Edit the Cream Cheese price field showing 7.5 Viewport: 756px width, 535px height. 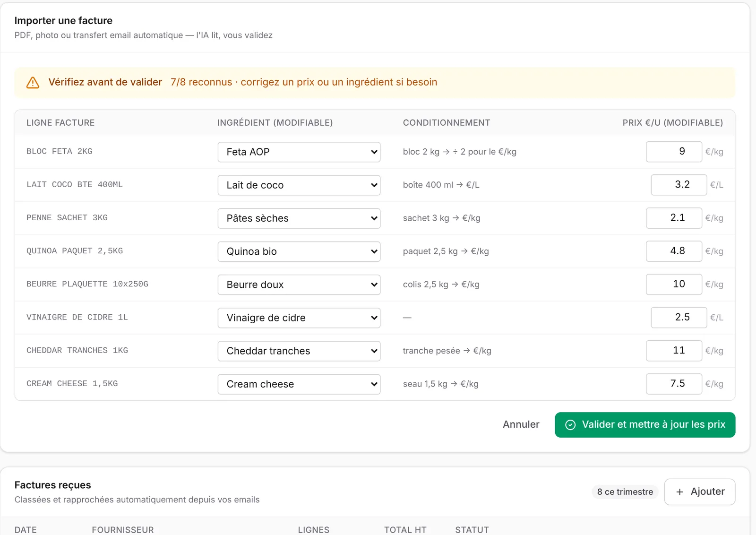674,384
